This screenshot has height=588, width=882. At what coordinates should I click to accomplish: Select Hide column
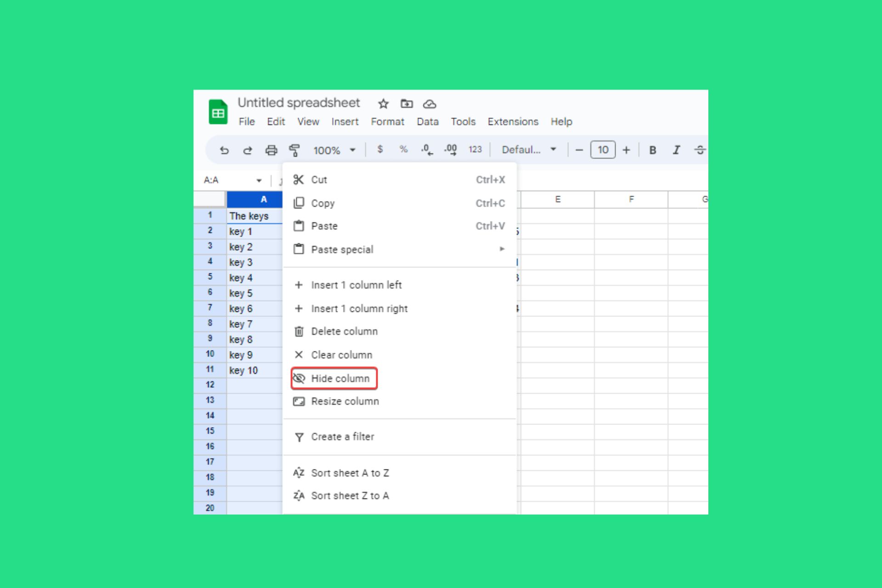[x=400, y=379]
